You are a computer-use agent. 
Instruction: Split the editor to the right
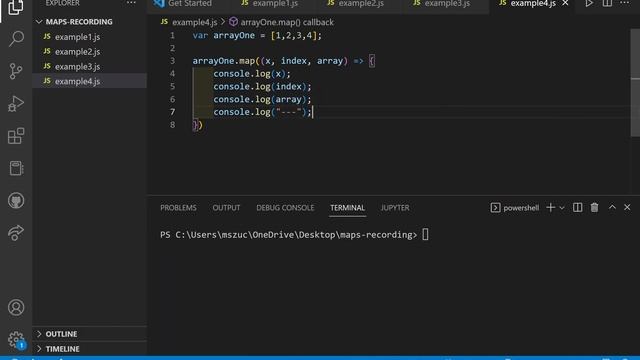click(x=607, y=3)
